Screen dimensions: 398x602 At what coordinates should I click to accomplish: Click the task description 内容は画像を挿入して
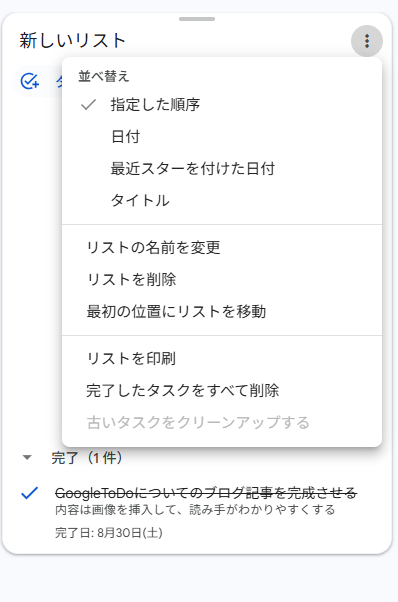pyautogui.click(x=195, y=510)
